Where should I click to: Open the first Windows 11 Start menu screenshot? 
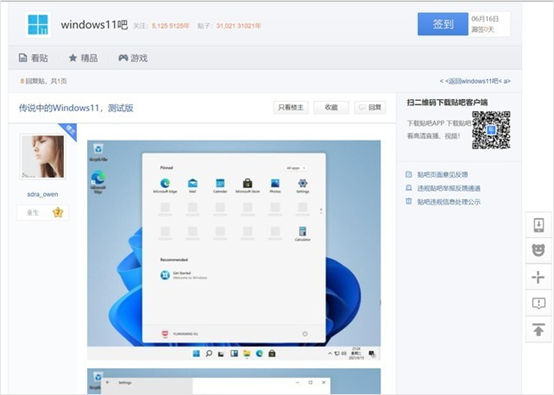(234, 250)
